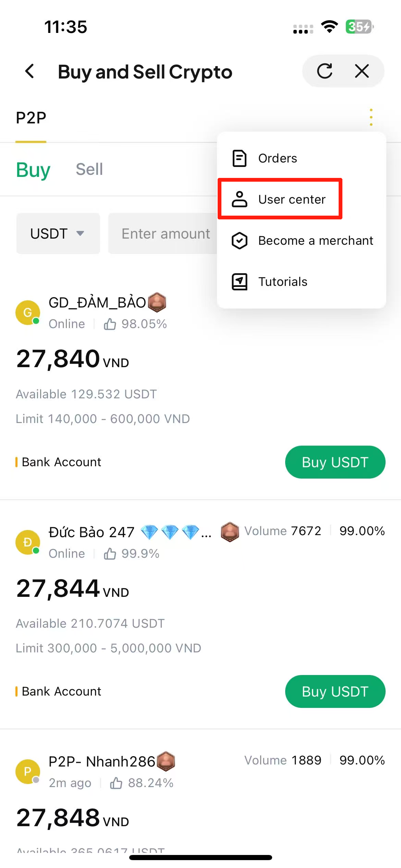Tap the merchant badge beside P2P- Nhanh286
Viewport: 401px width, 868px height.
[x=166, y=761]
